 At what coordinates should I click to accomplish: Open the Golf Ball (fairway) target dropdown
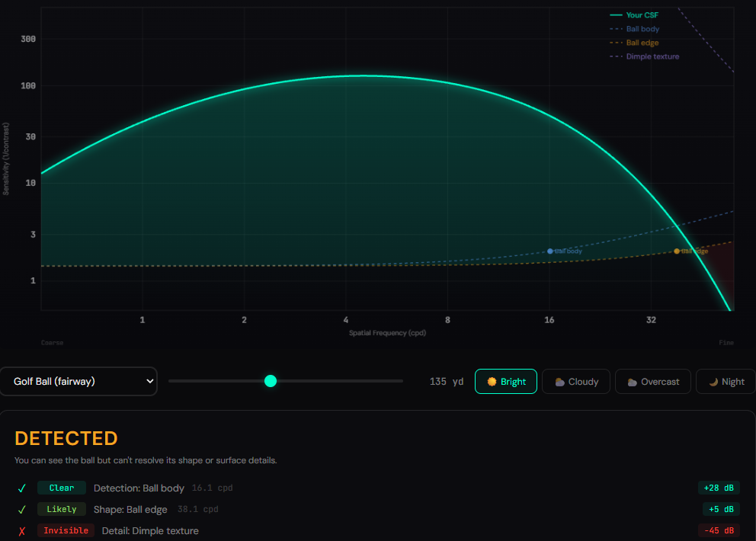coord(78,382)
